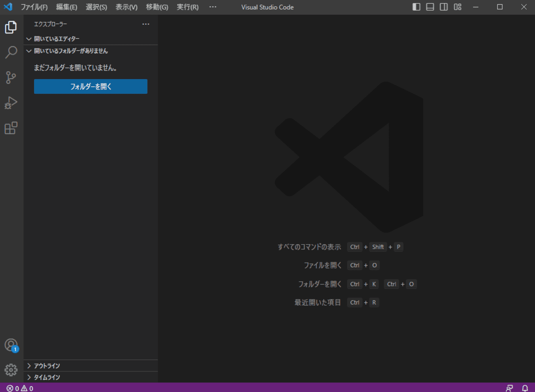Screen dimensions: 535x392
Task: Toggle the bottom panel layout icon
Action: point(430,7)
